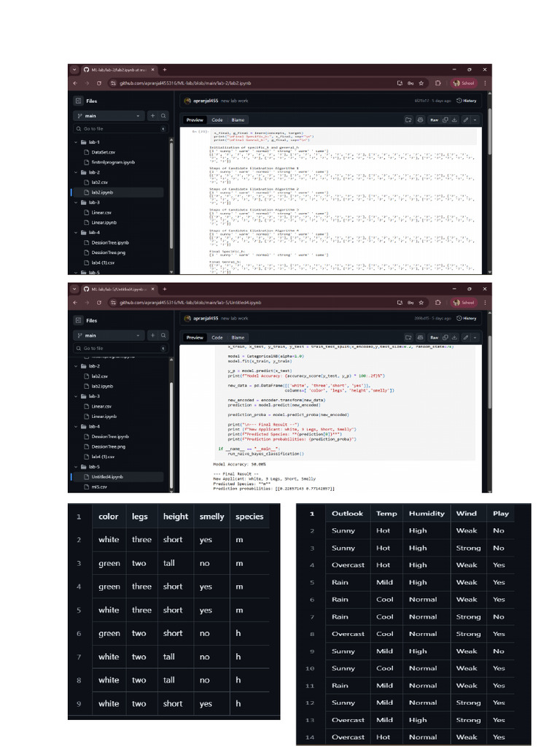Reload page icon in top lab2 browser window
Viewport: 560px width, 747px height.
[x=98, y=83]
